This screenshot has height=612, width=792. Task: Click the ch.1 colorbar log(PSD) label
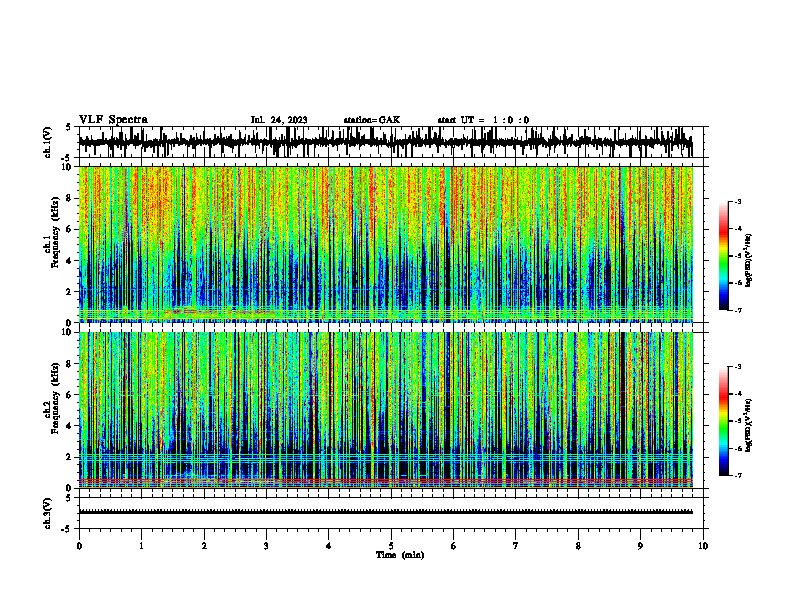click(x=749, y=261)
